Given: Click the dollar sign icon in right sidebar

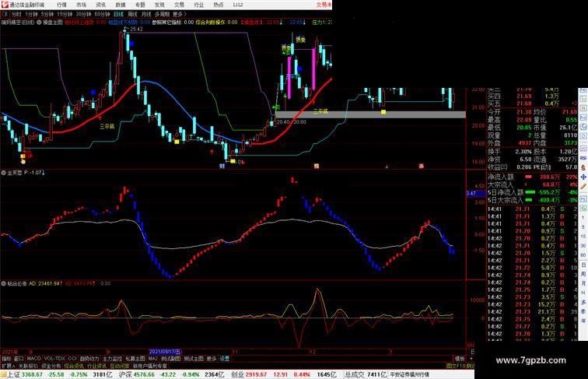Looking at the screenshot, I should (x=583, y=167).
